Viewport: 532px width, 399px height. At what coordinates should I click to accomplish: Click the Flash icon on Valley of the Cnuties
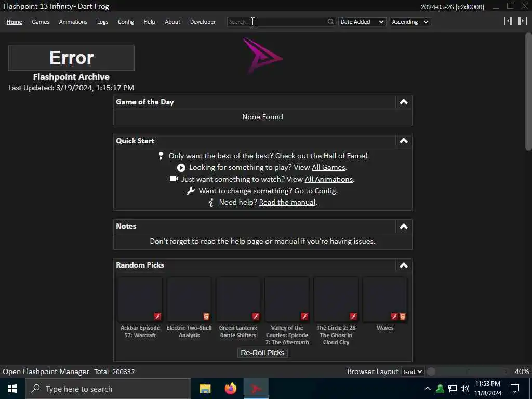click(x=304, y=316)
